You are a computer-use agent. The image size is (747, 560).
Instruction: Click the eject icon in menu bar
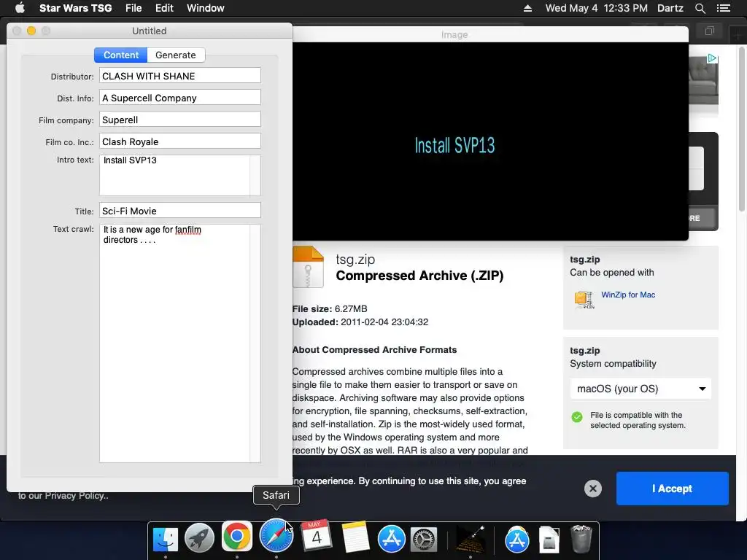click(527, 8)
